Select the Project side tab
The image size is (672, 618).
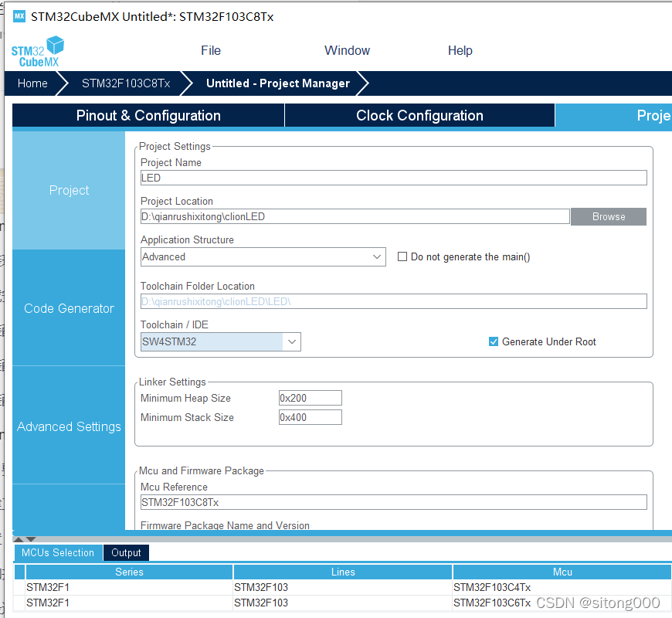[x=69, y=190]
